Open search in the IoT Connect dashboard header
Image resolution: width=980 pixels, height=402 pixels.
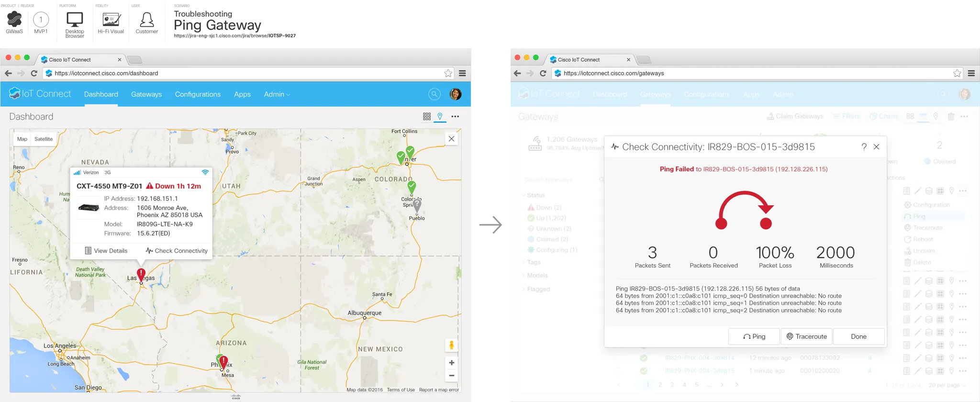coord(434,94)
